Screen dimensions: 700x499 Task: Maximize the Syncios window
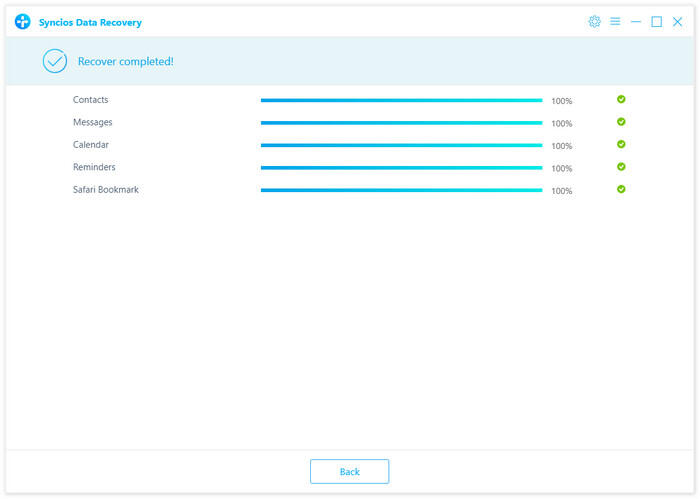click(656, 21)
